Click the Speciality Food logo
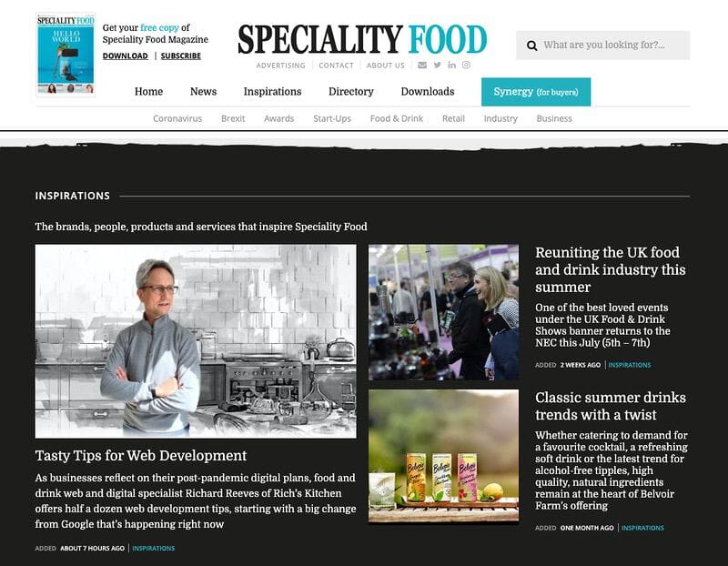 click(362, 39)
